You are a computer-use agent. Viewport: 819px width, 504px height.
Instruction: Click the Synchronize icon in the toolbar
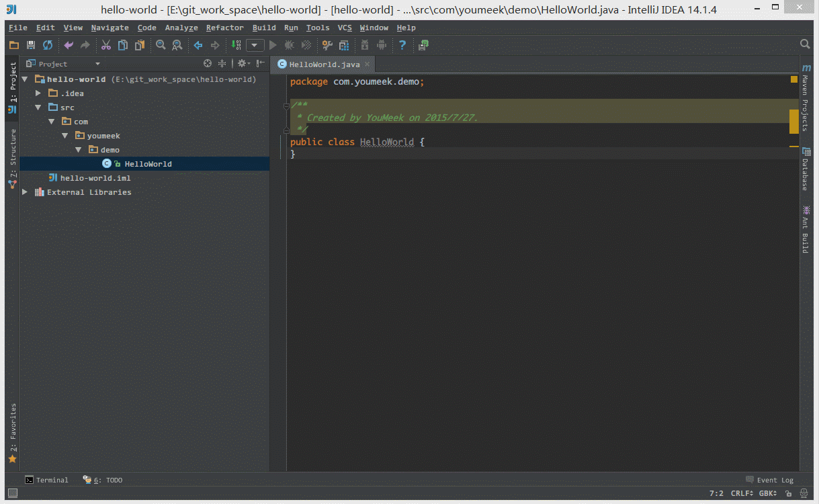click(x=47, y=45)
